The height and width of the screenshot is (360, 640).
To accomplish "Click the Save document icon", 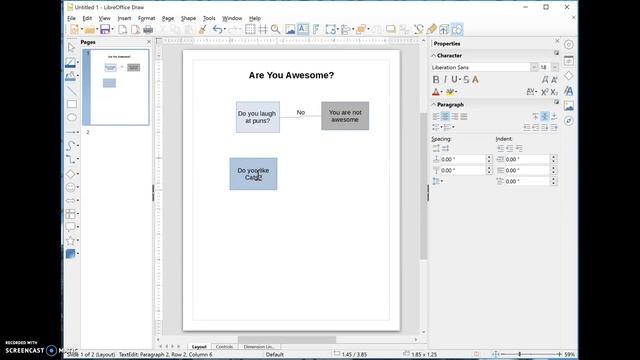I will click(105, 29).
